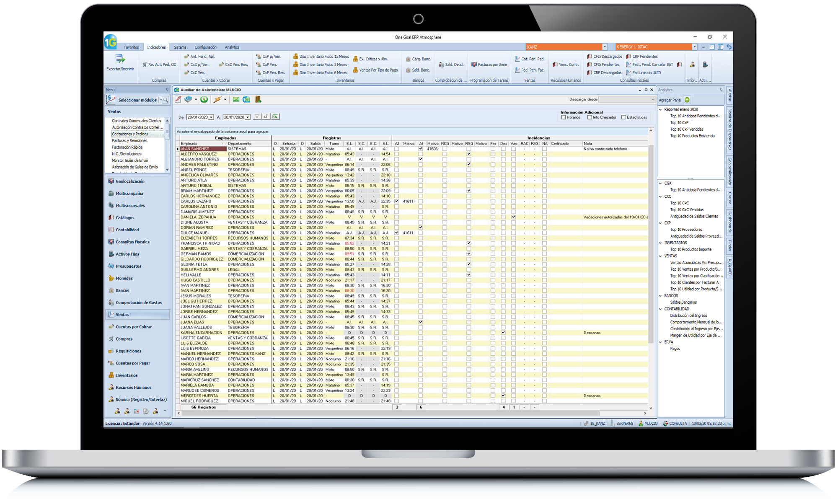Open Ex. Criticas x Alm. report
838x504 pixels.
[x=370, y=59]
